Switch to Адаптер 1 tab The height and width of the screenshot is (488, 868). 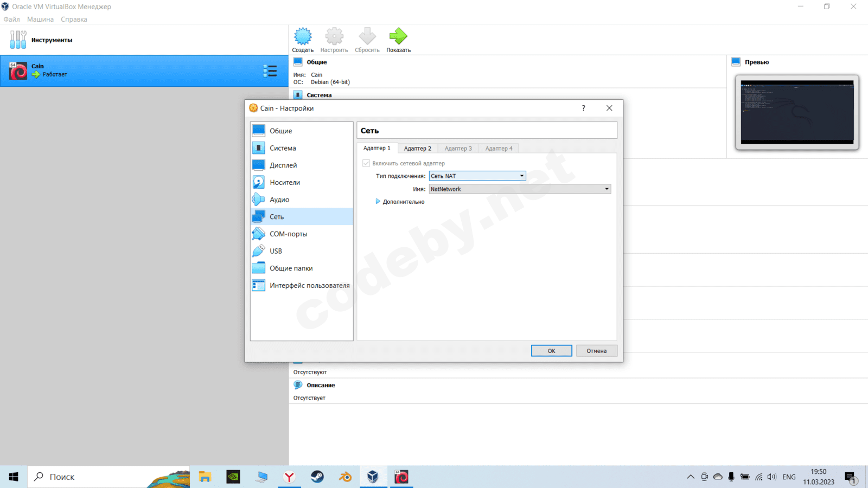[x=377, y=148]
